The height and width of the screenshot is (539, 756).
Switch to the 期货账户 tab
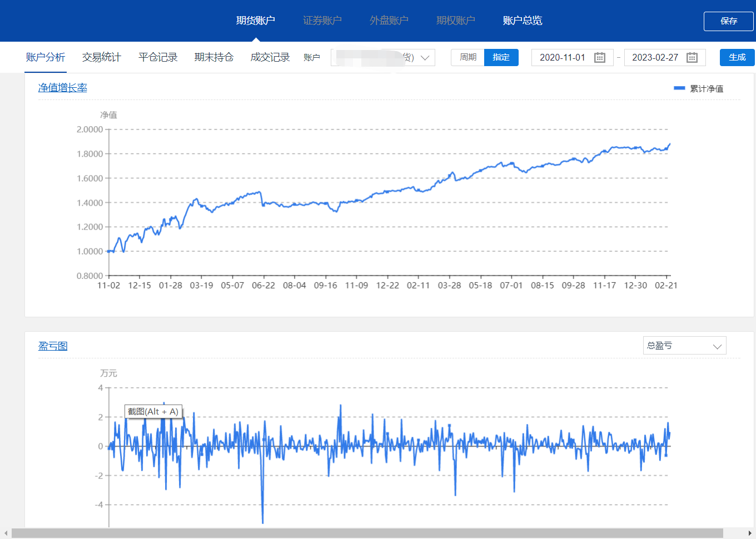pyautogui.click(x=255, y=21)
